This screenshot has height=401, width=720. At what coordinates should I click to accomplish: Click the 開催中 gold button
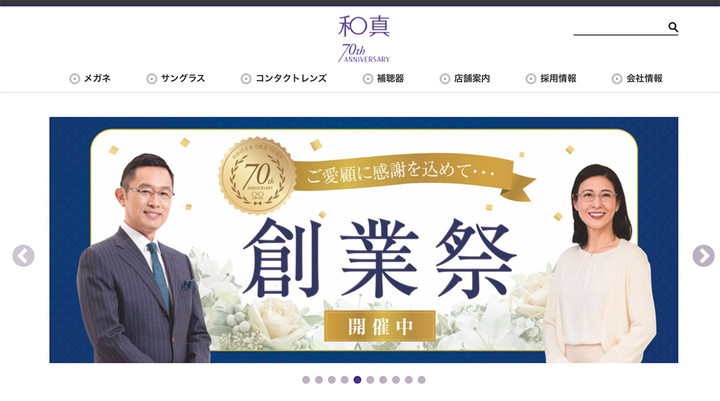[x=380, y=326]
